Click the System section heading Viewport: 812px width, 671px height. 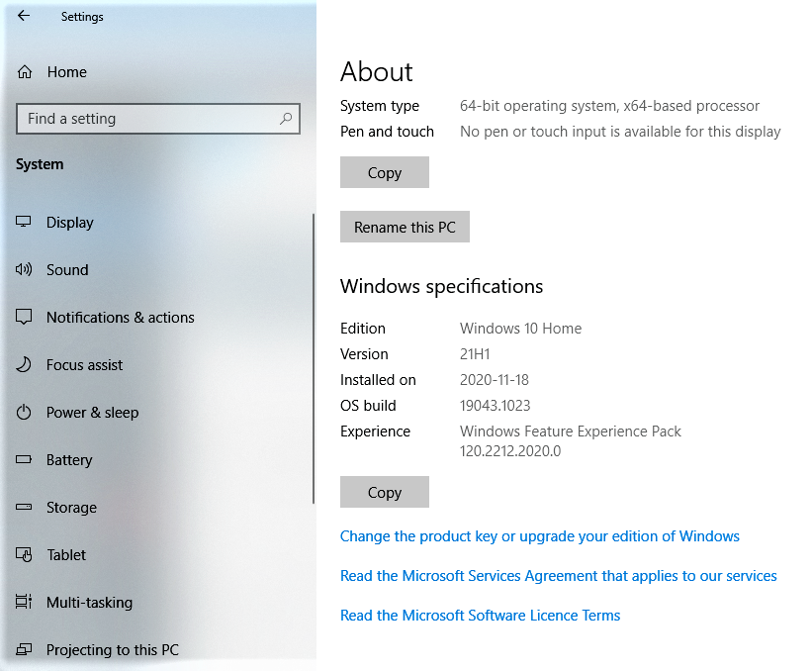click(x=40, y=164)
